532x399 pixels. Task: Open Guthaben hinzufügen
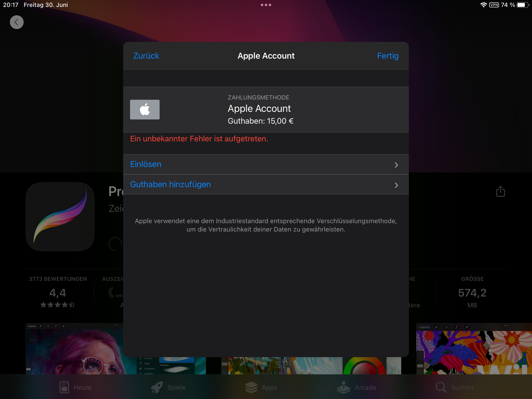point(266,185)
